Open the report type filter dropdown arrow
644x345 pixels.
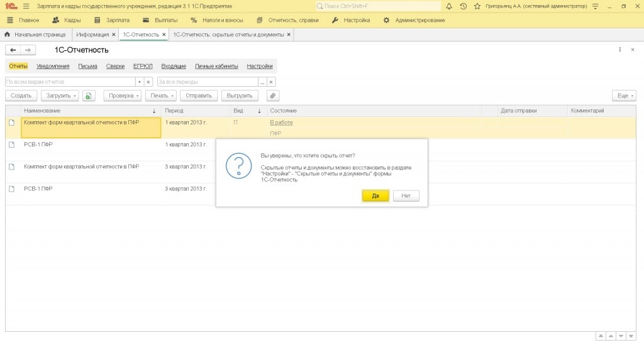139,82
